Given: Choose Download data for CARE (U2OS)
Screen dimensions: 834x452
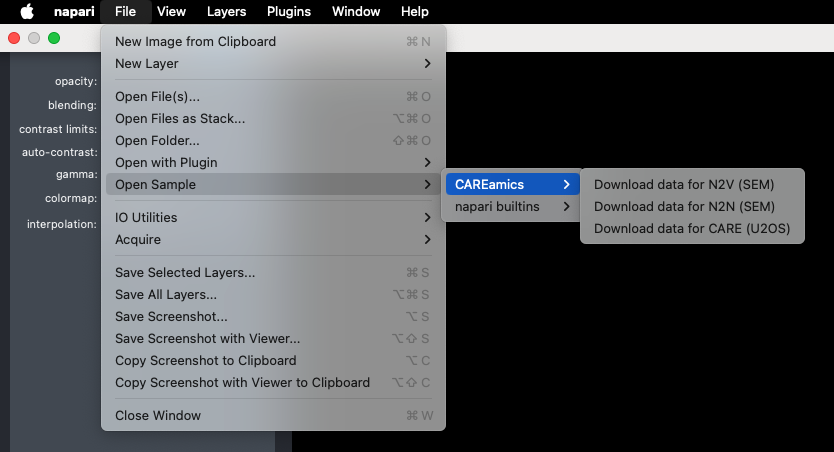Looking at the screenshot, I should pyautogui.click(x=691, y=228).
